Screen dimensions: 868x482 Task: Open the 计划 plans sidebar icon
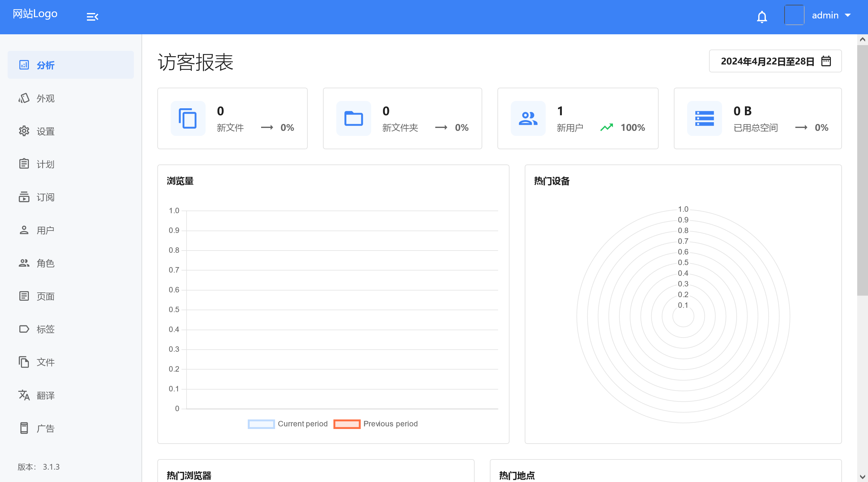click(24, 164)
